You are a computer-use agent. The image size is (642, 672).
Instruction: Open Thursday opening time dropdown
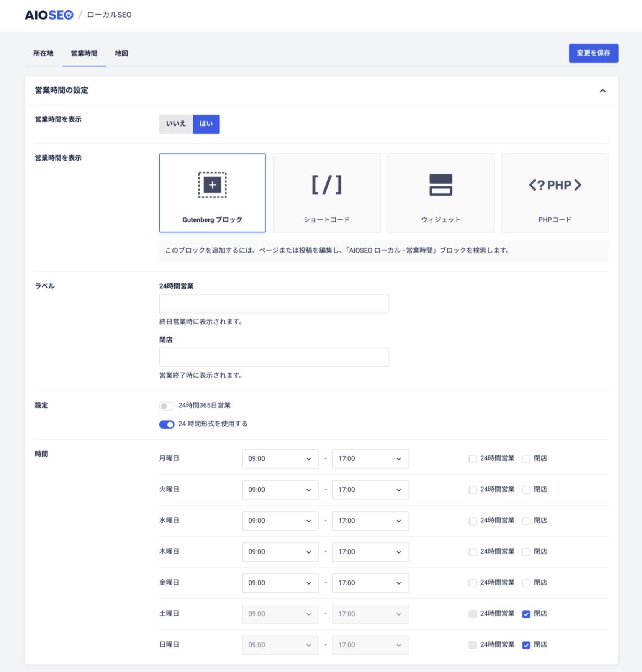coord(280,552)
